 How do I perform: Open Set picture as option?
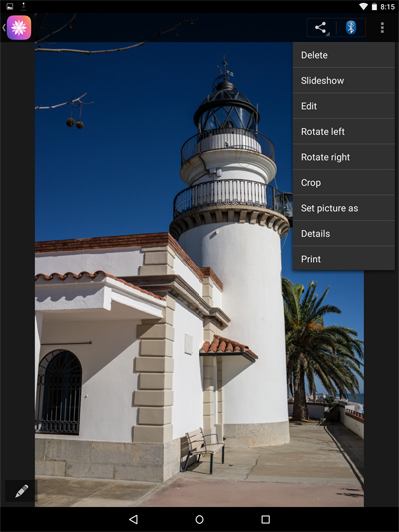click(344, 208)
